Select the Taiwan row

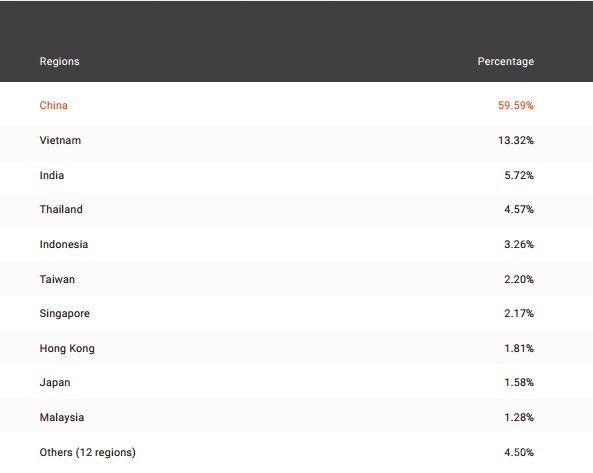tap(296, 279)
